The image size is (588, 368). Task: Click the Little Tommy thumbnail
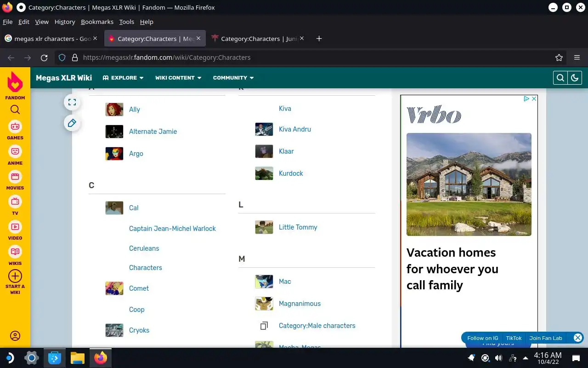(x=264, y=227)
